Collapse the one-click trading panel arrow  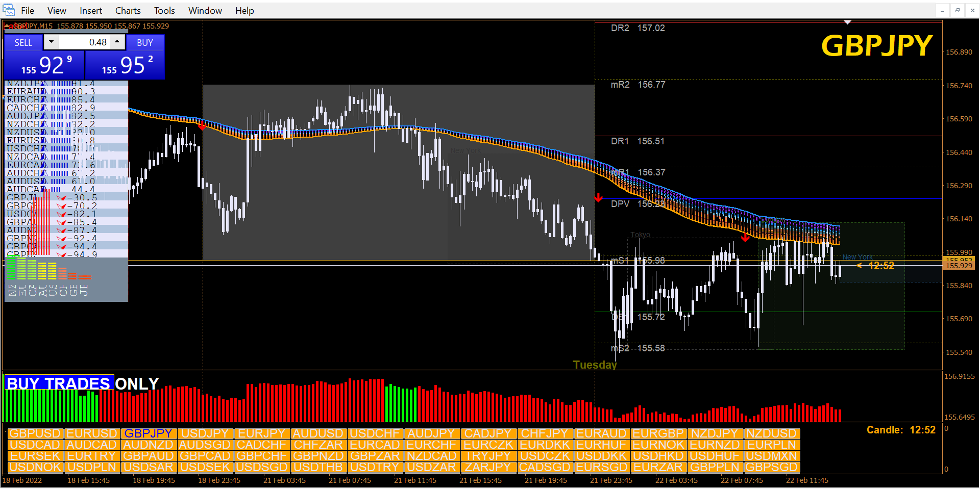(x=6, y=26)
